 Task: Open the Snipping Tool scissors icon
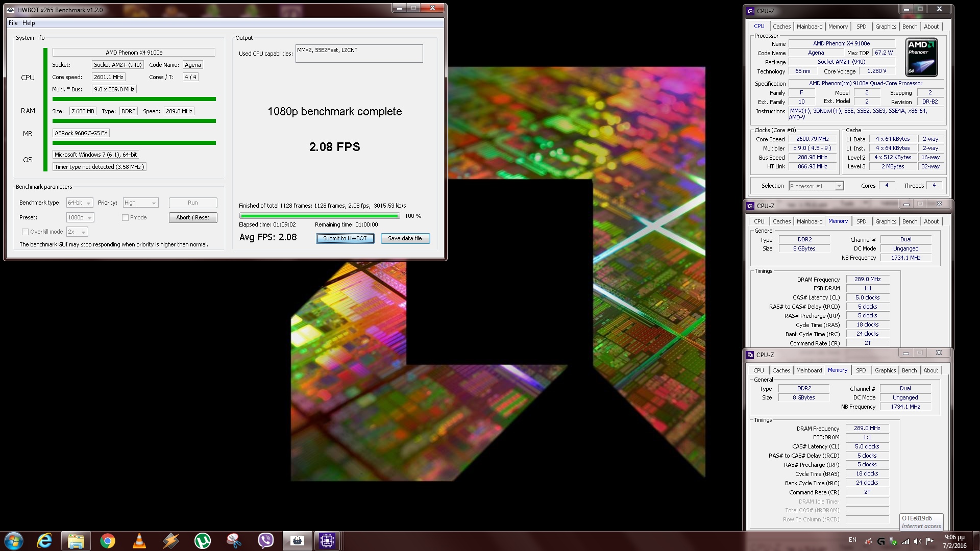(234, 540)
